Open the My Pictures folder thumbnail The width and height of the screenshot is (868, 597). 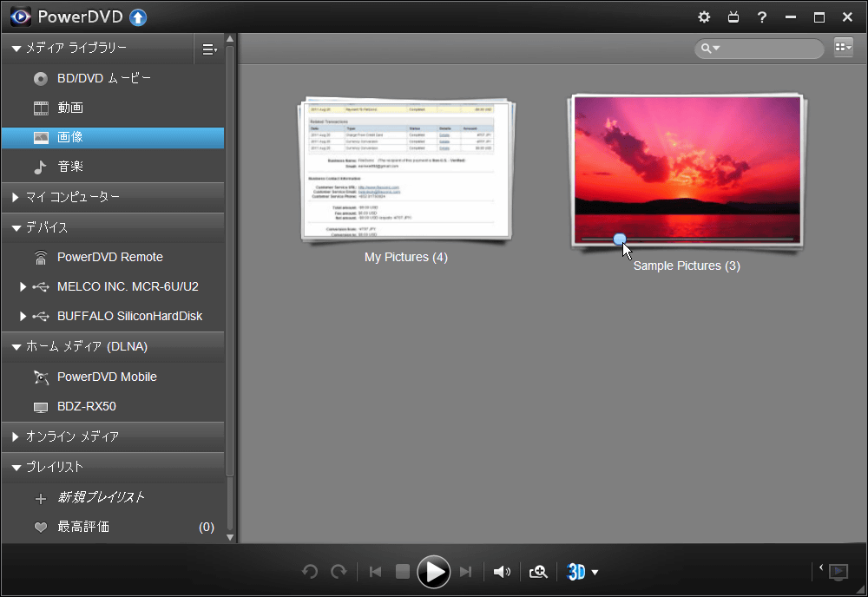point(405,170)
